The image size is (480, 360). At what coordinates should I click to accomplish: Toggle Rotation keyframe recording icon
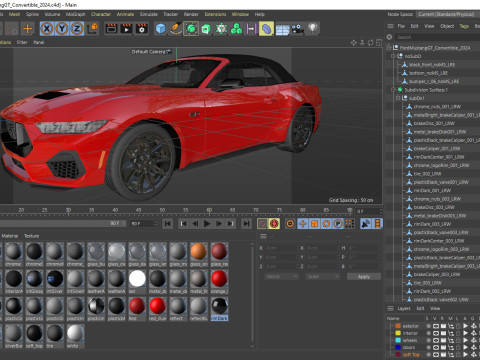pos(326,224)
